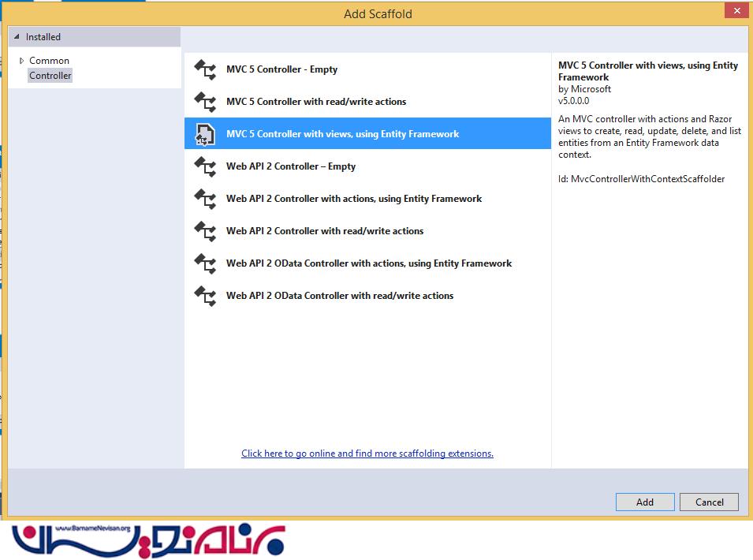The width and height of the screenshot is (753, 560).
Task: Choose Web API 2 Controller – Empty
Action: [x=367, y=166]
